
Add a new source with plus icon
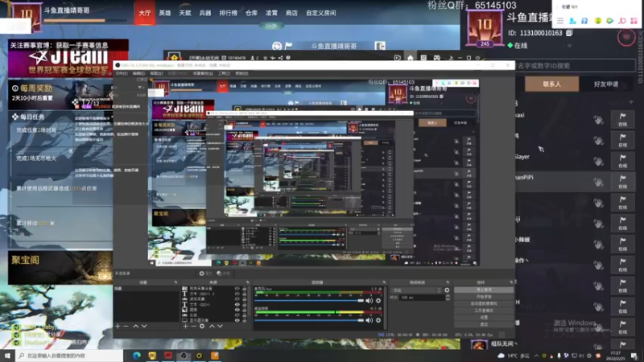(x=185, y=326)
